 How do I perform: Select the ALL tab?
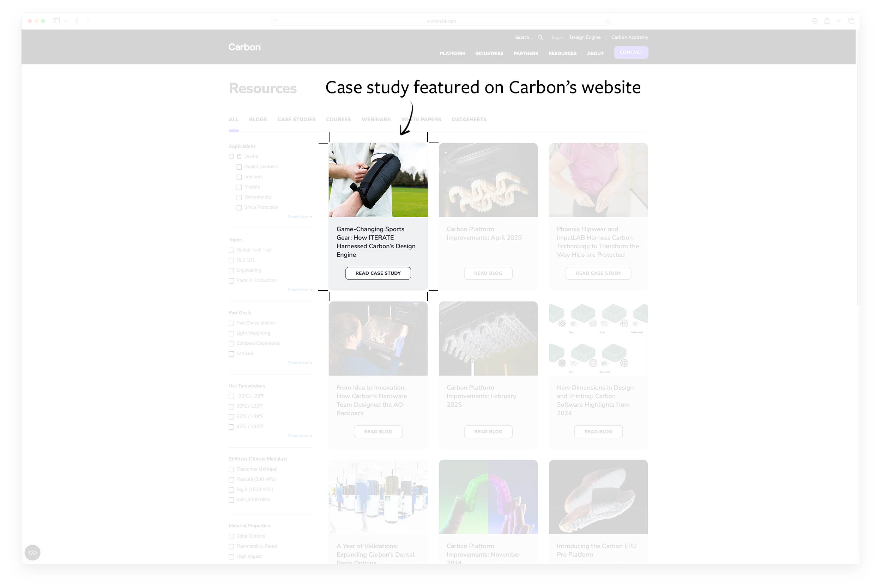point(234,120)
